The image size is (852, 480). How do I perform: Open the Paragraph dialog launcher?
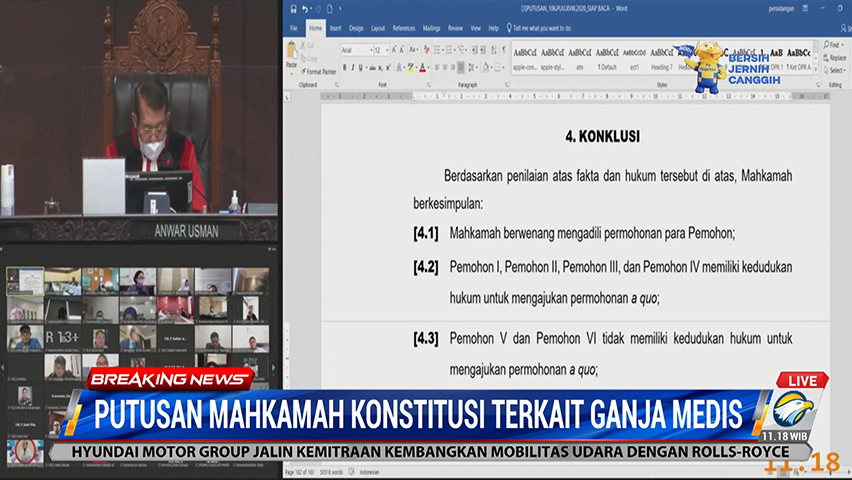[506, 85]
